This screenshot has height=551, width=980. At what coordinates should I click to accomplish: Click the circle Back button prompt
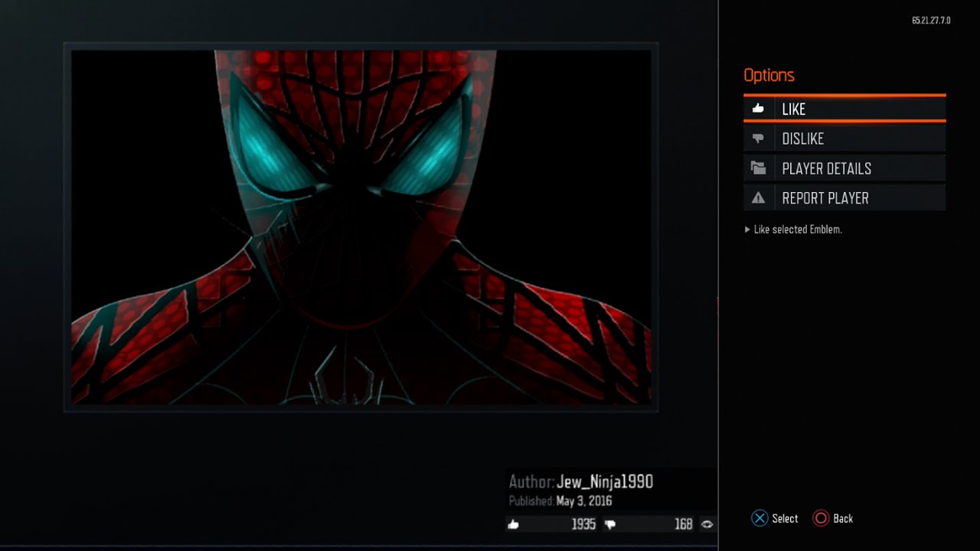(833, 518)
